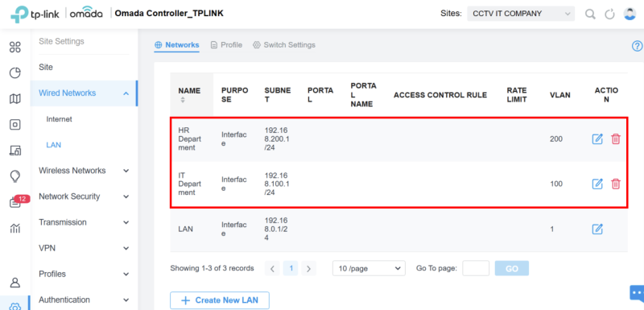The image size is (644, 310).
Task: Click the Go To page input field
Action: (x=476, y=268)
